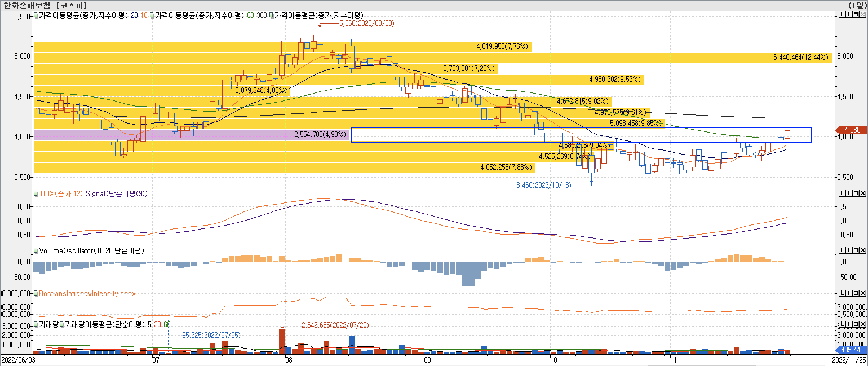
Task: Maximize the VolumeOscillator pane
Action: click(856, 250)
